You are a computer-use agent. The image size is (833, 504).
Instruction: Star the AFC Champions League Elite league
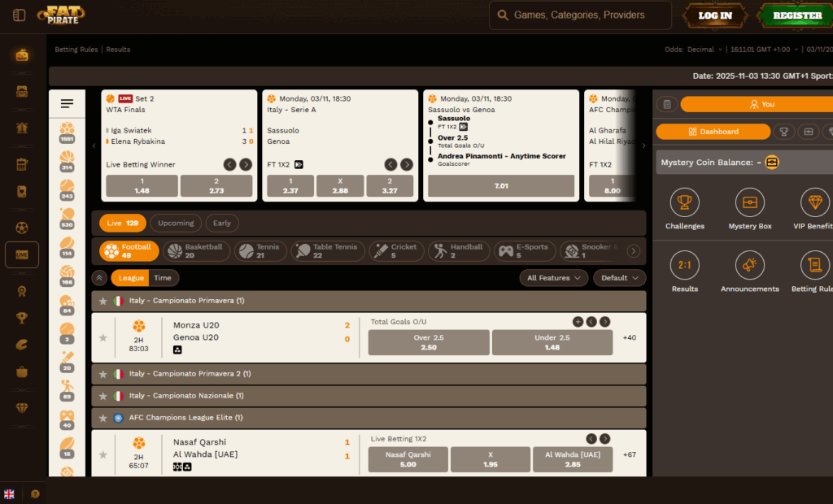pos(102,418)
